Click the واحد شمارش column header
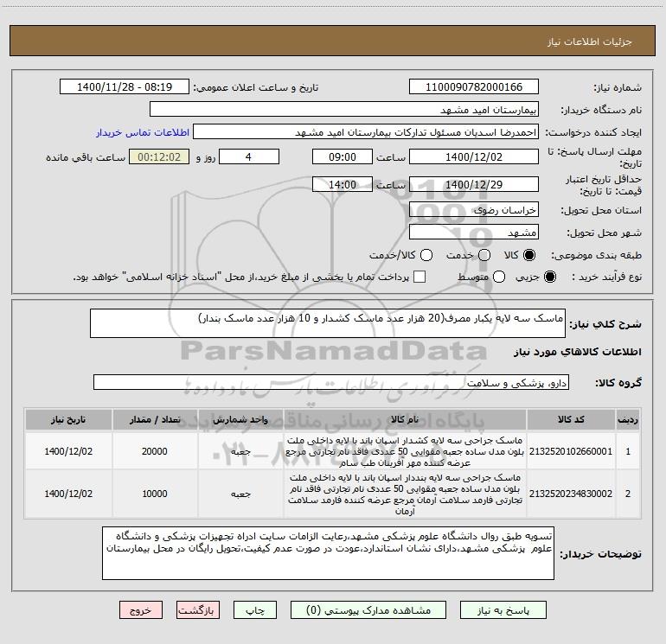 [x=240, y=419]
